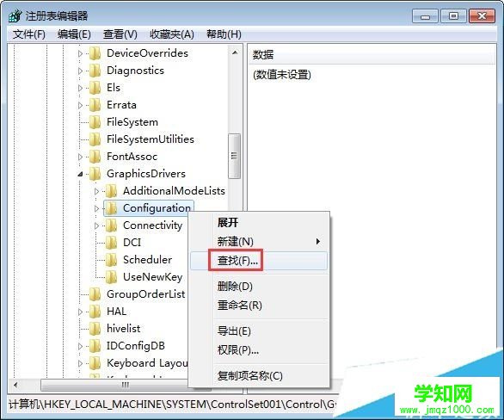Viewport: 504px width, 420px height.
Task: Click the Configuration folder icon
Action: (112, 208)
